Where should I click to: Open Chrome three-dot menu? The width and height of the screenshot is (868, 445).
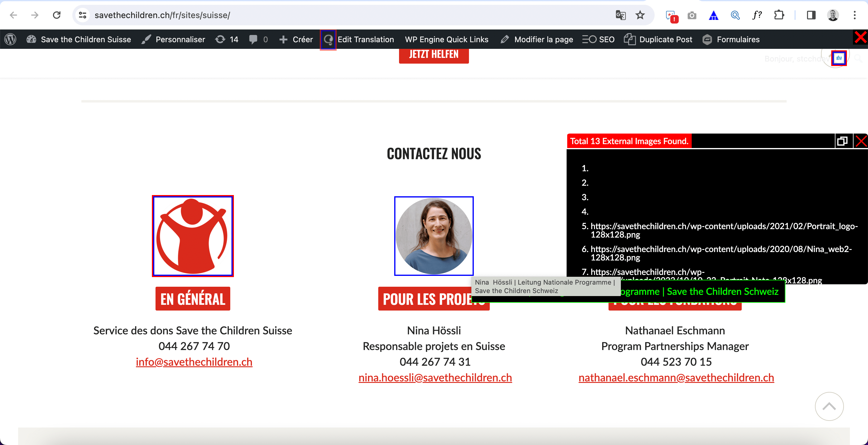click(x=854, y=15)
